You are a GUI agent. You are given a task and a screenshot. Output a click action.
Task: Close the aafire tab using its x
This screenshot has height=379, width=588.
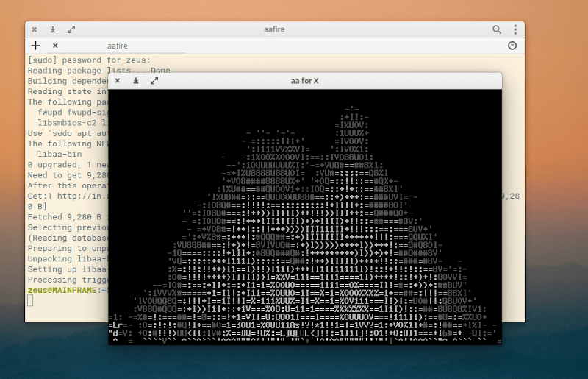click(x=55, y=46)
